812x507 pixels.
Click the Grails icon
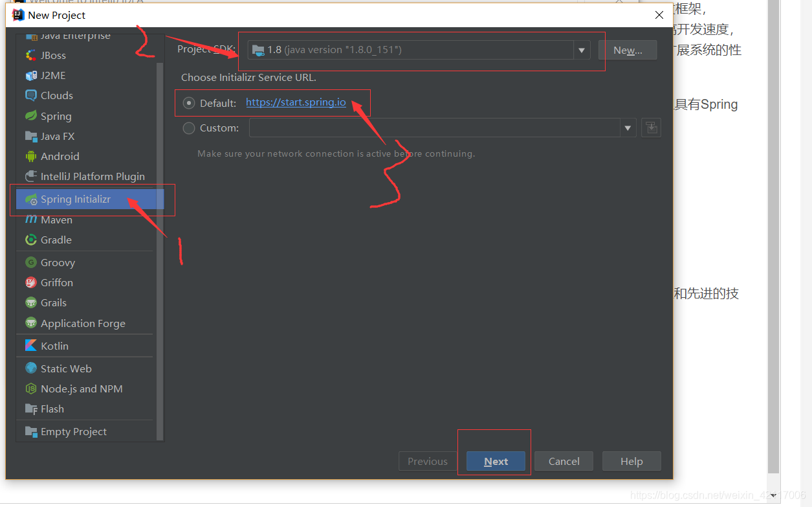click(x=31, y=302)
